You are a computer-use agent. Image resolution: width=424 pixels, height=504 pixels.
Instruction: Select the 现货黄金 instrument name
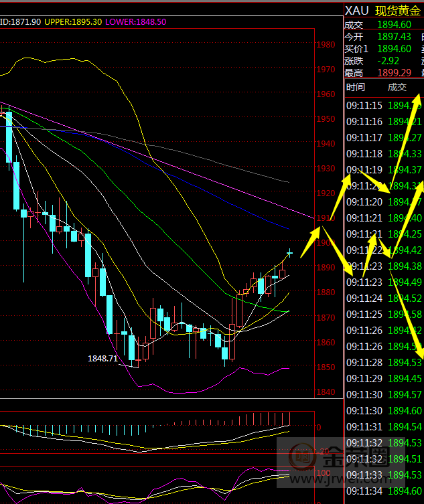coord(399,10)
